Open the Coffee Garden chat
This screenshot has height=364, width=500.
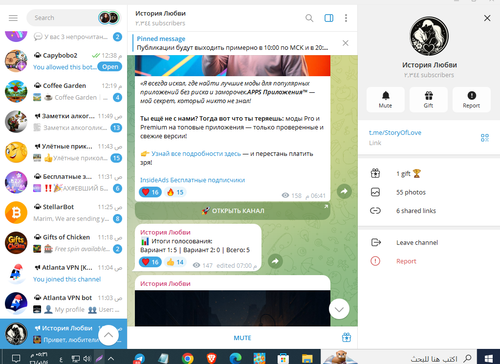[63, 91]
